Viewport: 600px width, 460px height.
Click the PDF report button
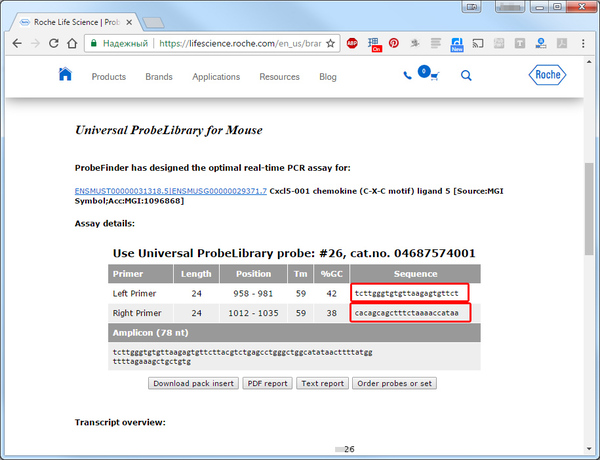[267, 383]
